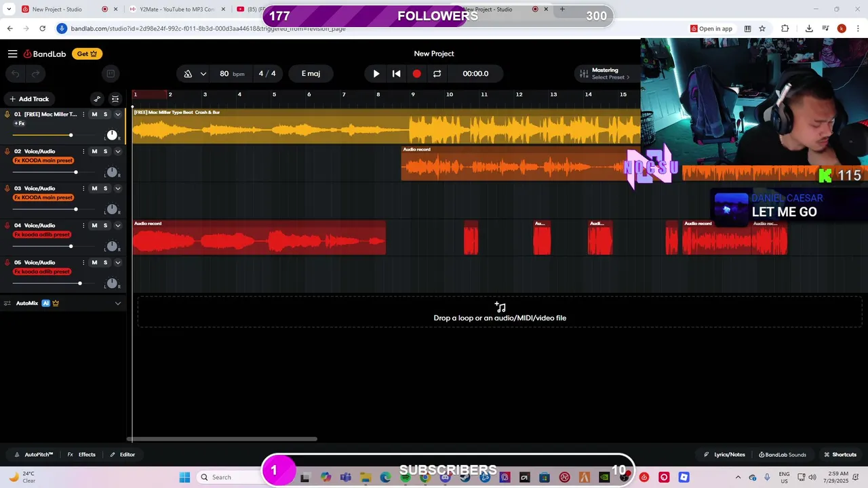The image size is (868, 488).
Task: Click track 01 pan knob
Action: tap(112, 136)
